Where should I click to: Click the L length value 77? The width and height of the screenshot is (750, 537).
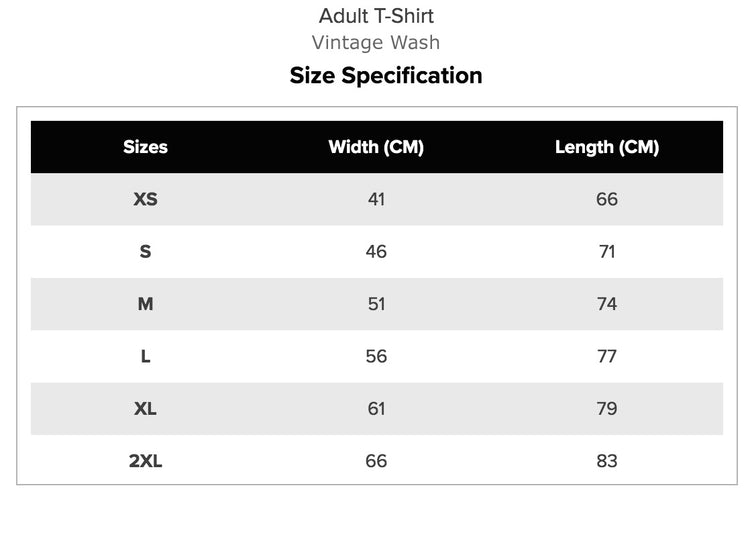(607, 357)
